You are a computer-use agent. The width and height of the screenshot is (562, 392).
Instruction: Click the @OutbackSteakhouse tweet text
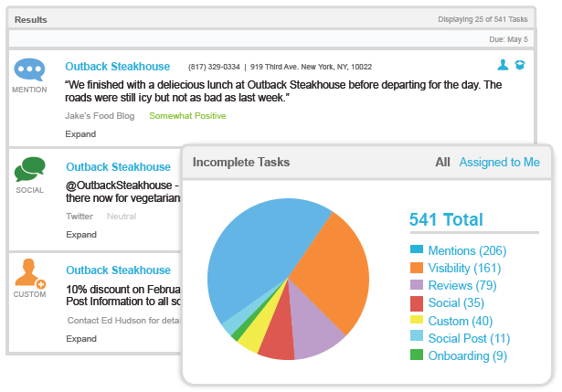123,192
